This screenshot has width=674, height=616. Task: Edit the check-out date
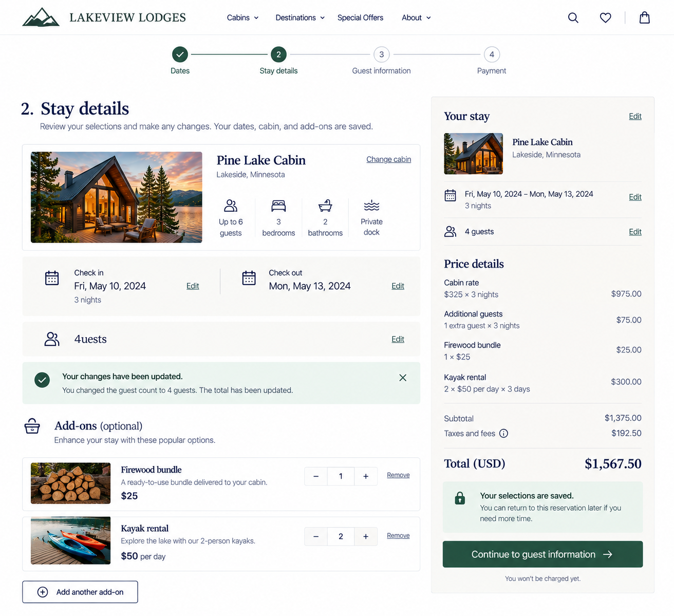398,286
